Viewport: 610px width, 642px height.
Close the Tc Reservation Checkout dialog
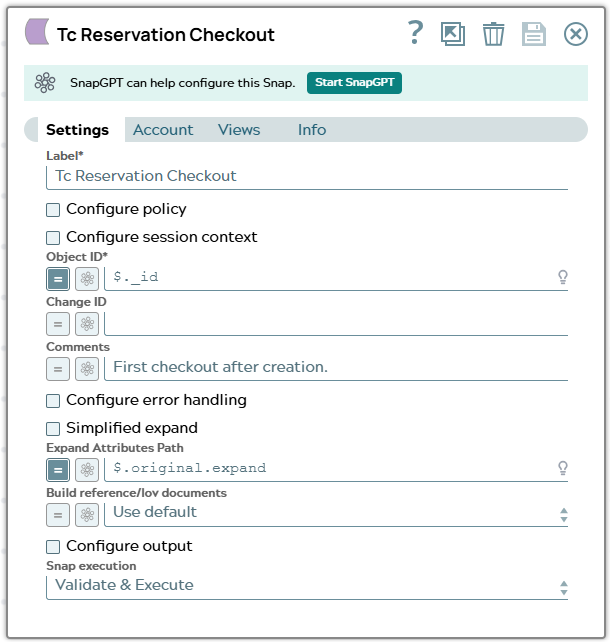[x=576, y=34]
